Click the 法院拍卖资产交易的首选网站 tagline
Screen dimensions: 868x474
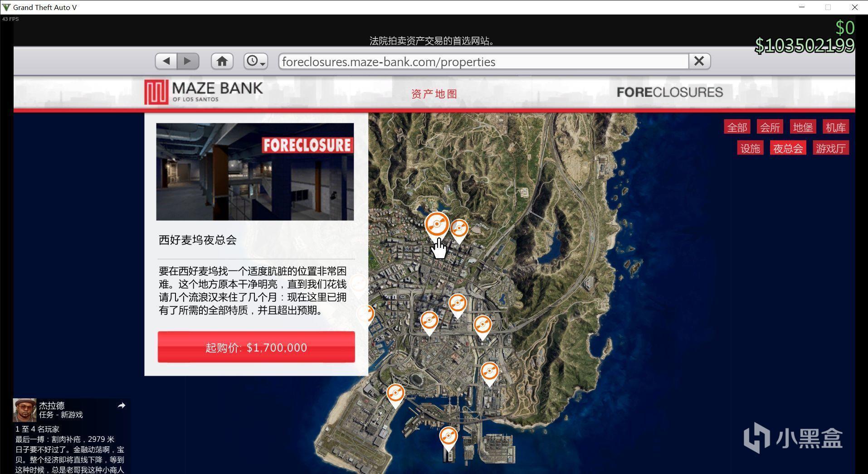click(432, 41)
